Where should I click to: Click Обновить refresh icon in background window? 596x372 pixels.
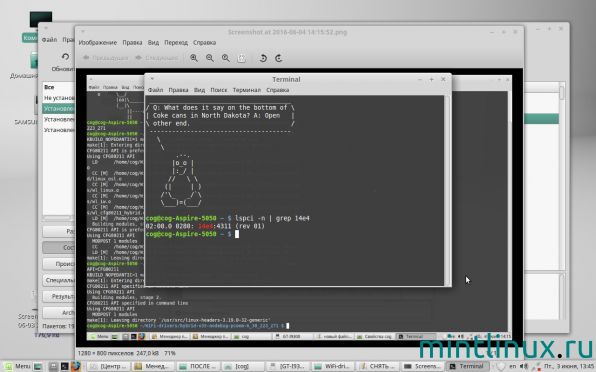pyautogui.click(x=65, y=57)
